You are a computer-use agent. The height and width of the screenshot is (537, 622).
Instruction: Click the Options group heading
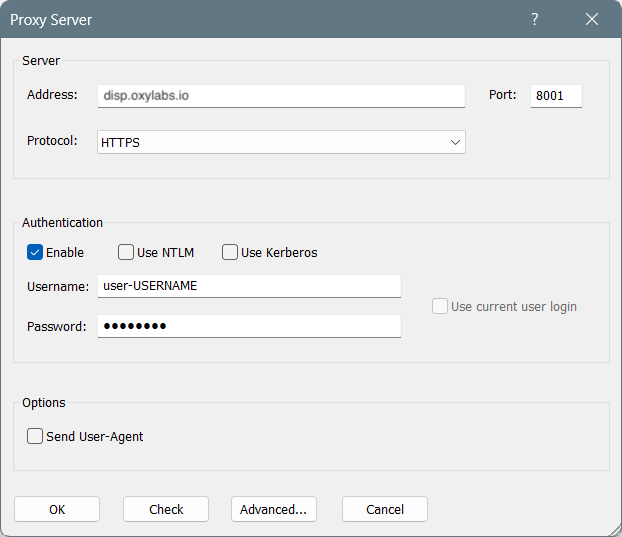pos(44,403)
